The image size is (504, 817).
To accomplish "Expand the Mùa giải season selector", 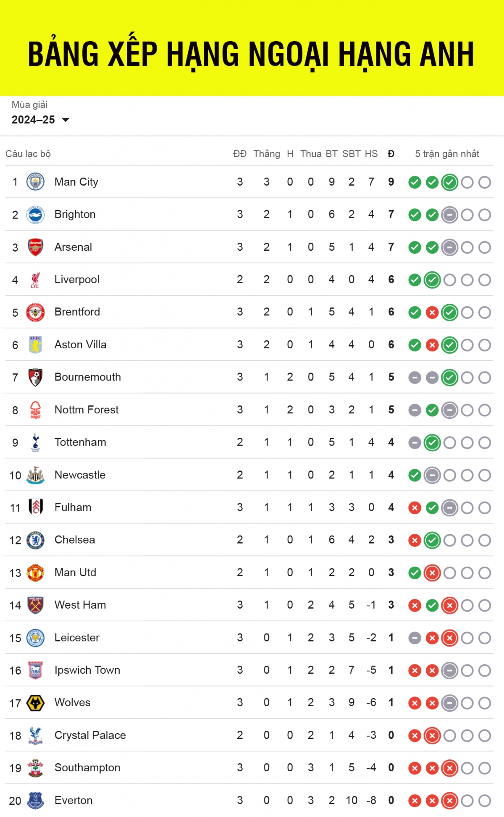I will [x=34, y=120].
